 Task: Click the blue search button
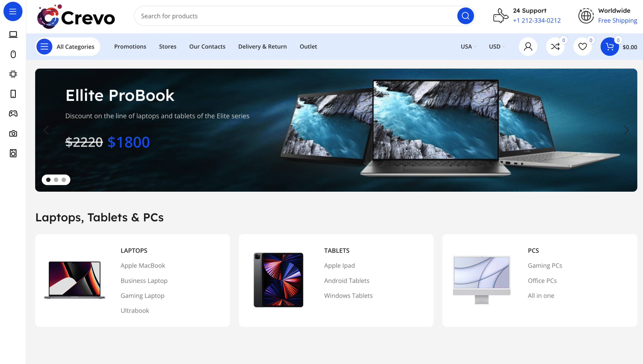click(465, 16)
